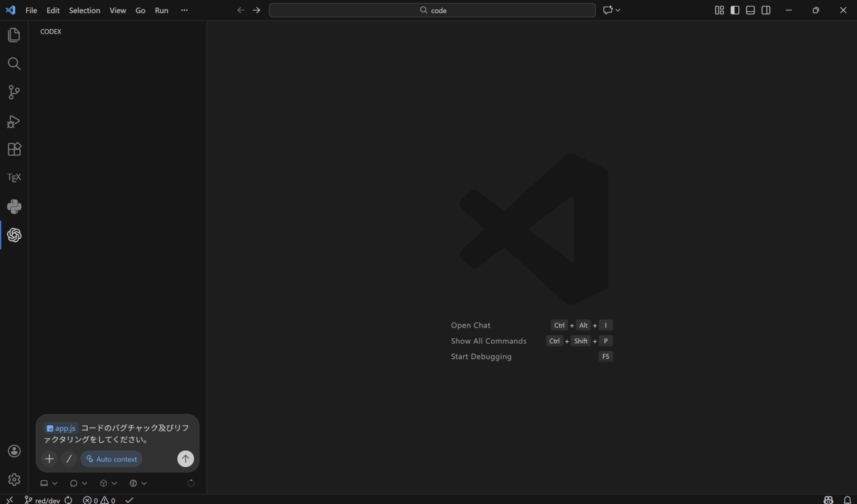Toggle the Auto context chip

tap(111, 459)
